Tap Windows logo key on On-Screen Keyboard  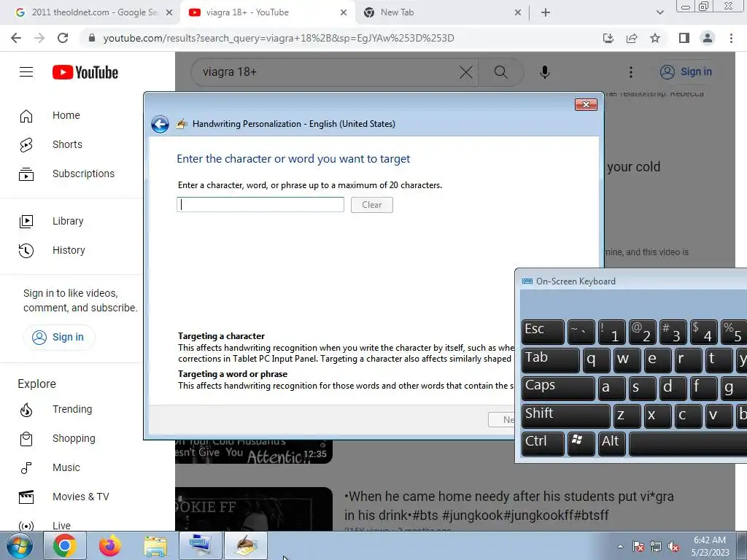pos(581,444)
